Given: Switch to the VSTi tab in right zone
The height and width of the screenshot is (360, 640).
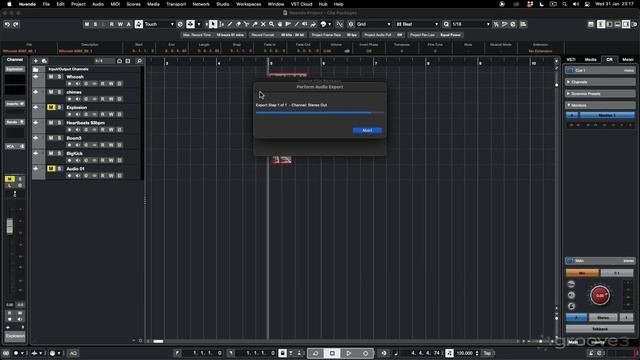Looking at the screenshot, I should pos(571,60).
